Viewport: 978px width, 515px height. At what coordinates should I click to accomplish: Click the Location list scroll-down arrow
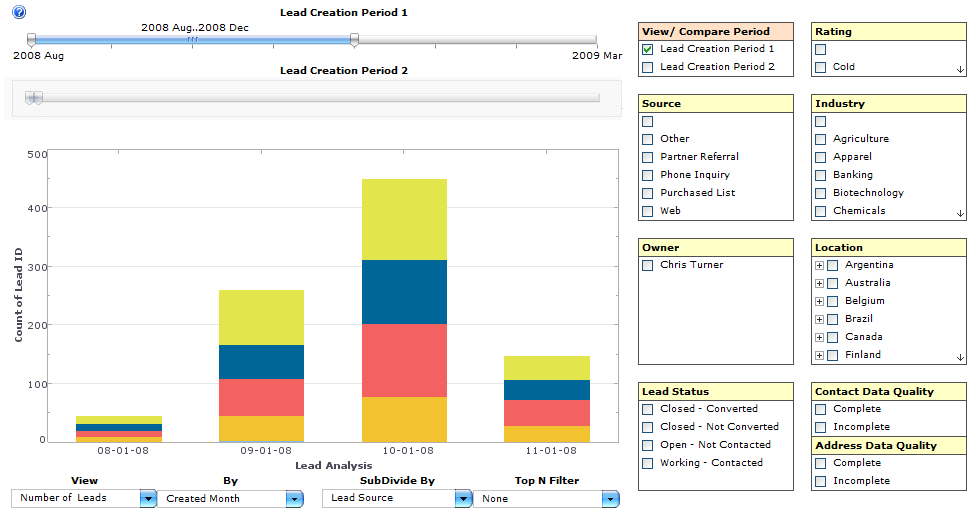(960, 358)
